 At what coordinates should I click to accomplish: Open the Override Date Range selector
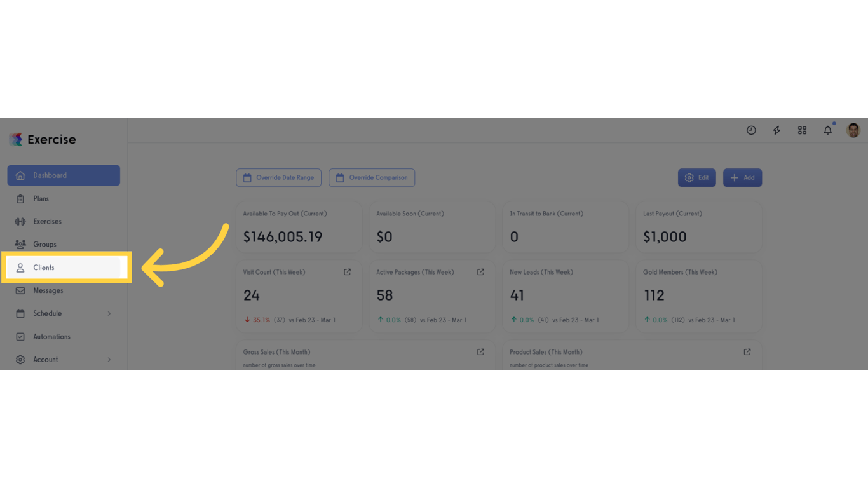coord(278,177)
